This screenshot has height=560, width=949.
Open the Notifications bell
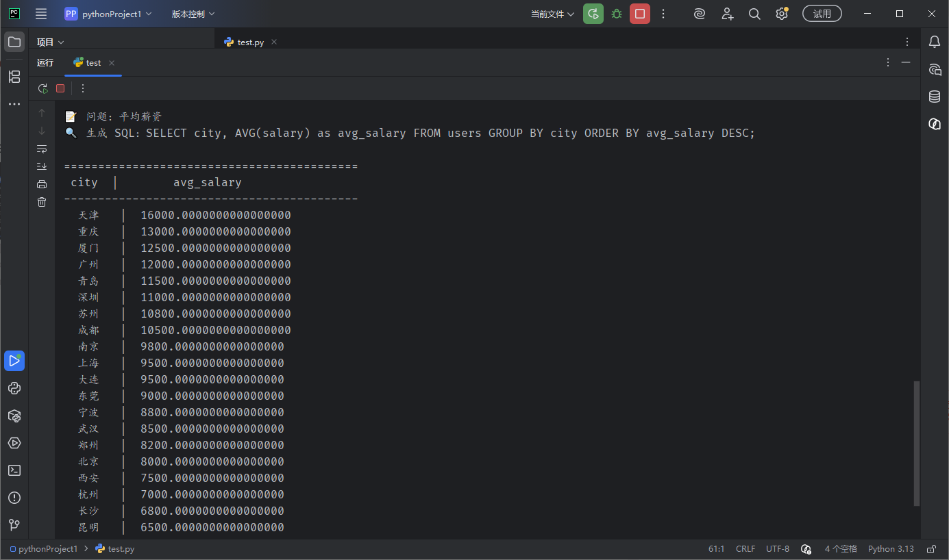tap(935, 42)
